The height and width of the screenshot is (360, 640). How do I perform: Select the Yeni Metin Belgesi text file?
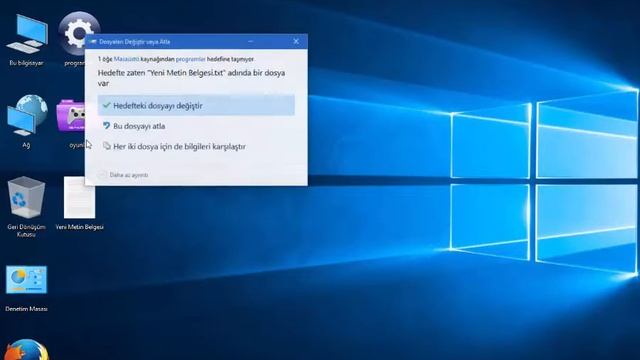click(80, 203)
